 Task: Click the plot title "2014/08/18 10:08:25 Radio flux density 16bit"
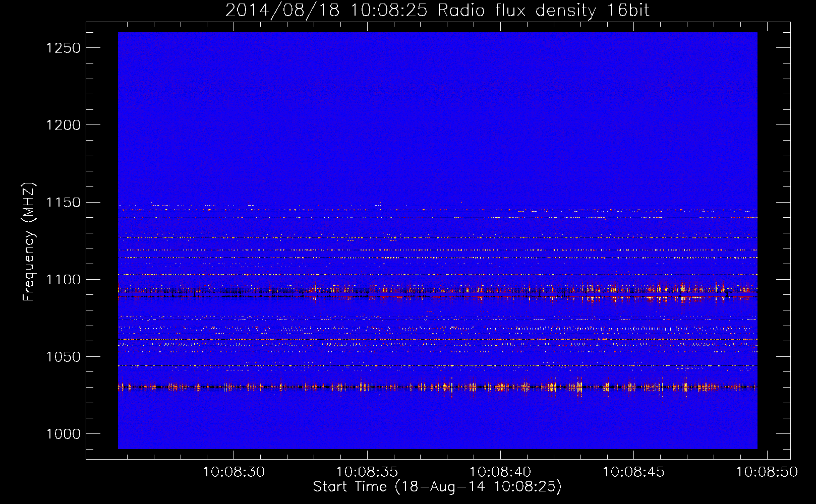(437, 11)
